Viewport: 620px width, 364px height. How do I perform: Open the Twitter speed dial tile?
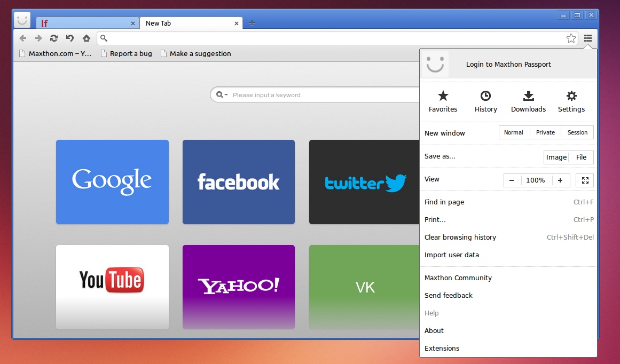tap(364, 182)
